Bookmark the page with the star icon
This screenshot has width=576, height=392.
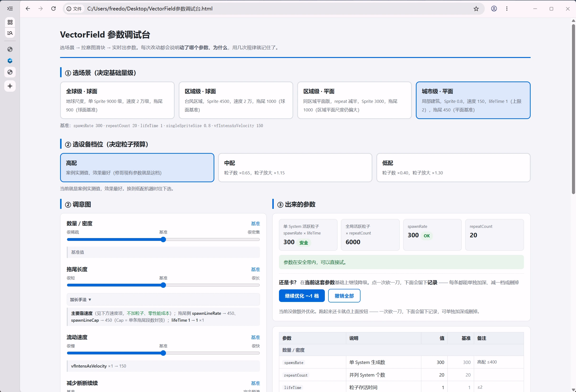click(x=476, y=9)
